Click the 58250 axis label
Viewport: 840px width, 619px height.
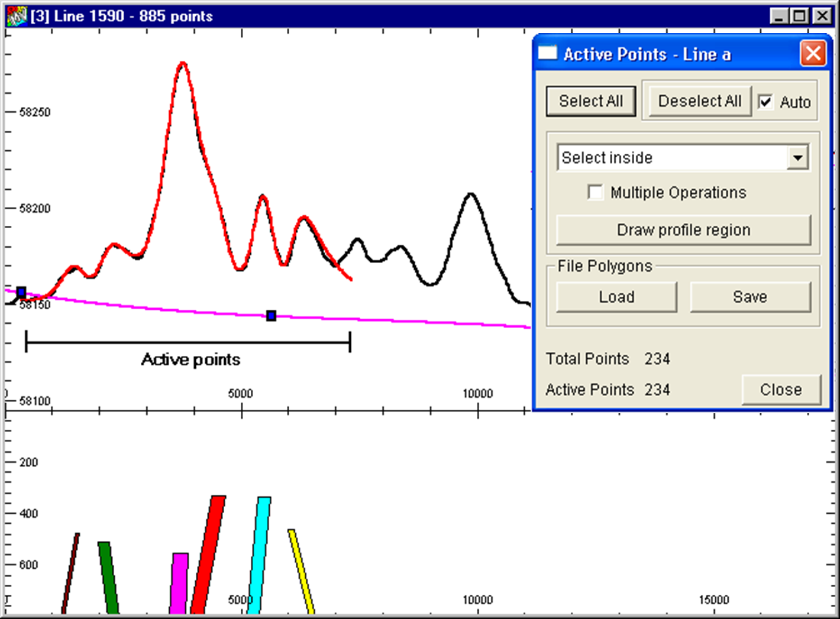pyautogui.click(x=35, y=112)
